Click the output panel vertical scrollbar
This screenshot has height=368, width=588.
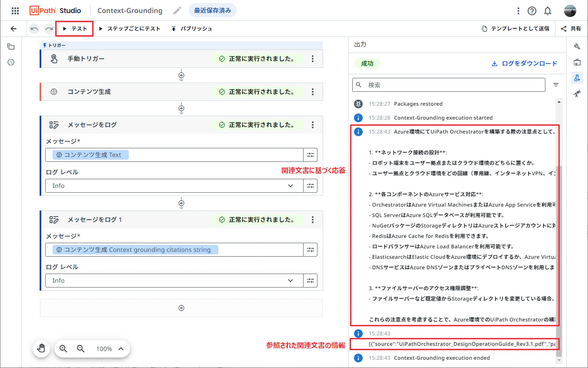[x=559, y=261]
